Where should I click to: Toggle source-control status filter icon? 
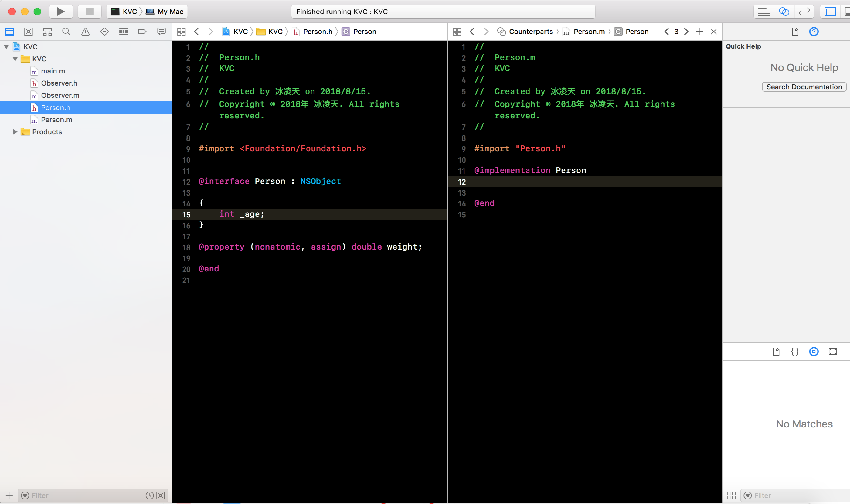[161, 495]
